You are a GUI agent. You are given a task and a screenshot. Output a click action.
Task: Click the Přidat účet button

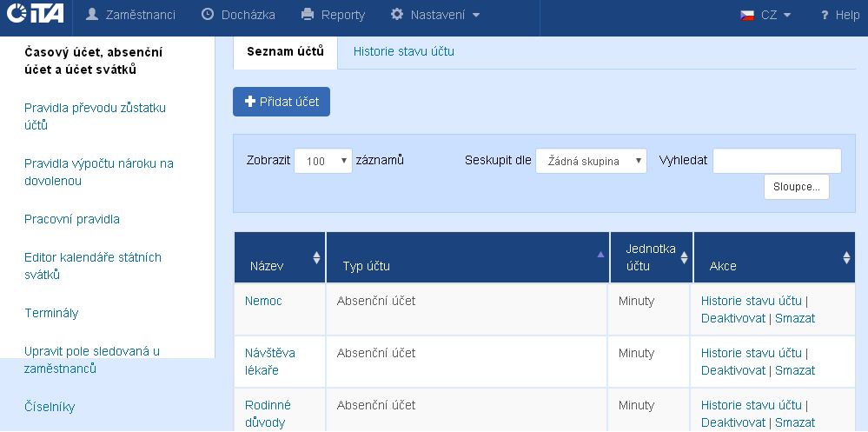click(282, 102)
